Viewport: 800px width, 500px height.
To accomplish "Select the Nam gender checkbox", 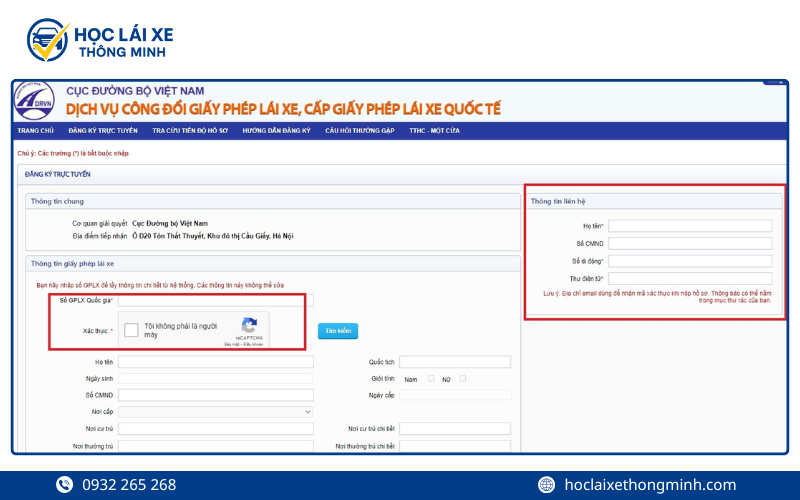I will [431, 379].
